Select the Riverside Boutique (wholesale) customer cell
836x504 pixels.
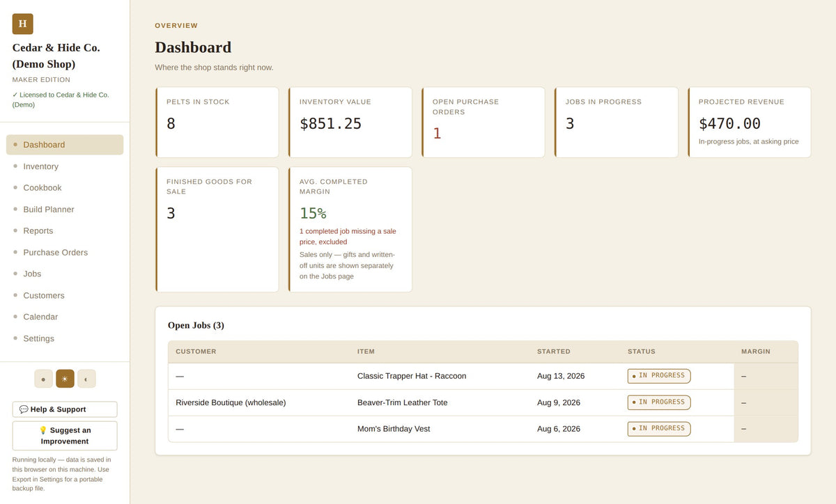tap(231, 402)
